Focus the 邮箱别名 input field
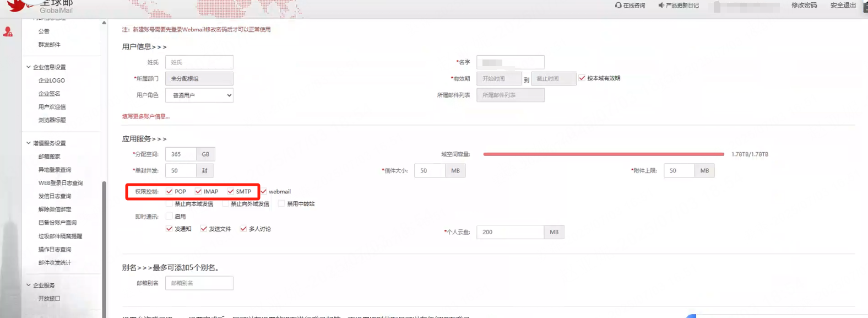The width and height of the screenshot is (868, 318). (x=199, y=283)
